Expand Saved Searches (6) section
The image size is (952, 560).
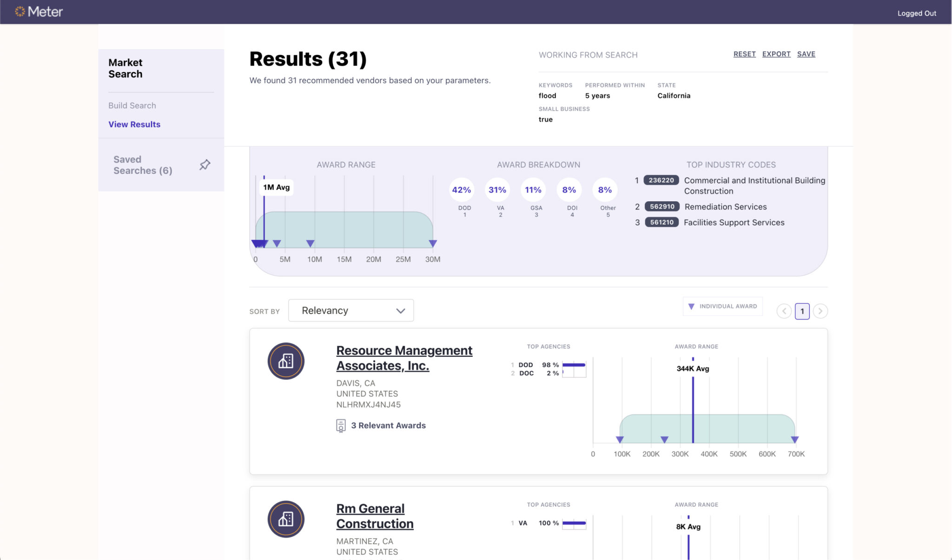point(143,165)
